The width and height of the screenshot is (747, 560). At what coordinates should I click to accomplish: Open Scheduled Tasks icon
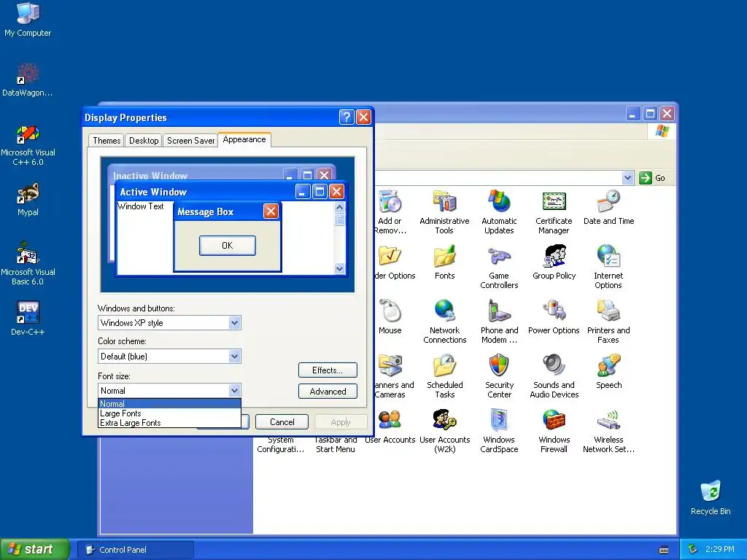(x=444, y=376)
